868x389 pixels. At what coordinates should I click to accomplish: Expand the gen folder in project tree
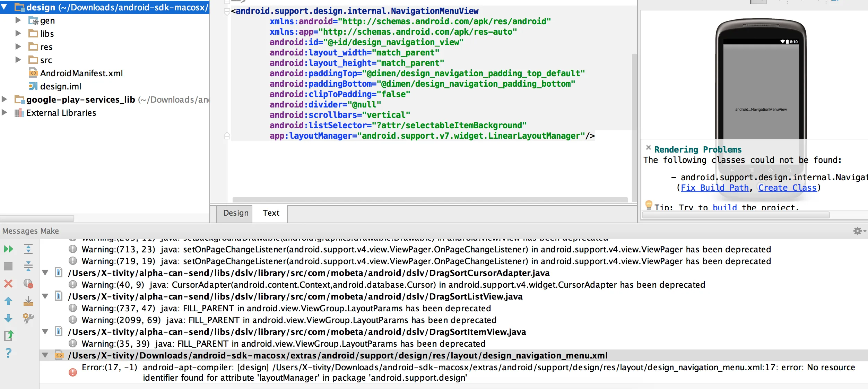(x=18, y=20)
